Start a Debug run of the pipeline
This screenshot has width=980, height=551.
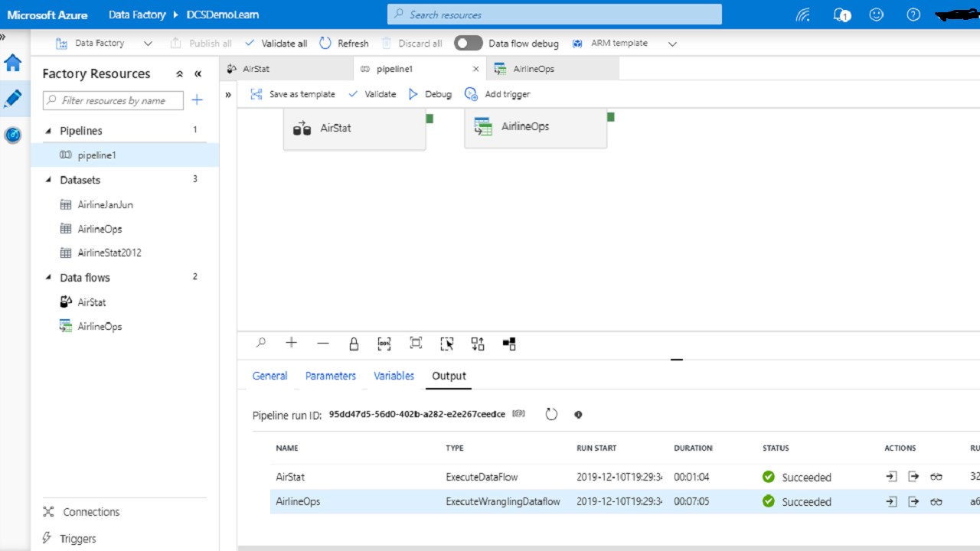430,94
